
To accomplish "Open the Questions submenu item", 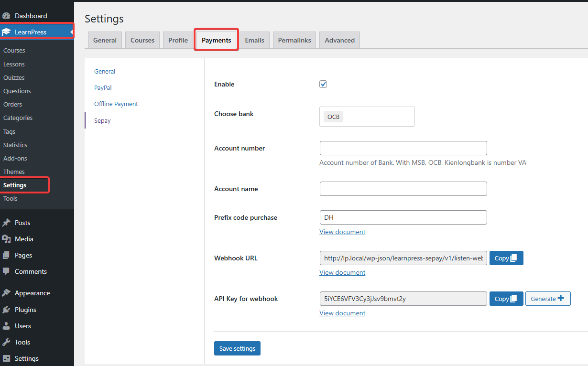I will point(17,91).
